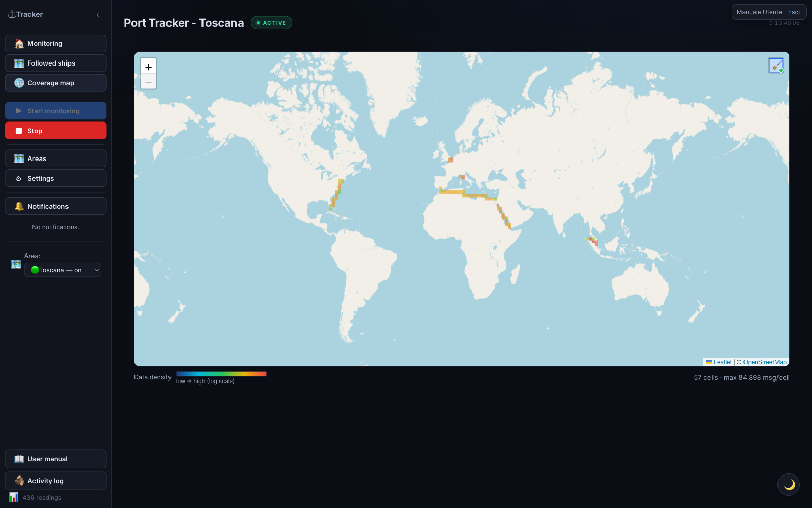The image size is (812, 508).
Task: Open the Monitoring view
Action: pos(55,44)
